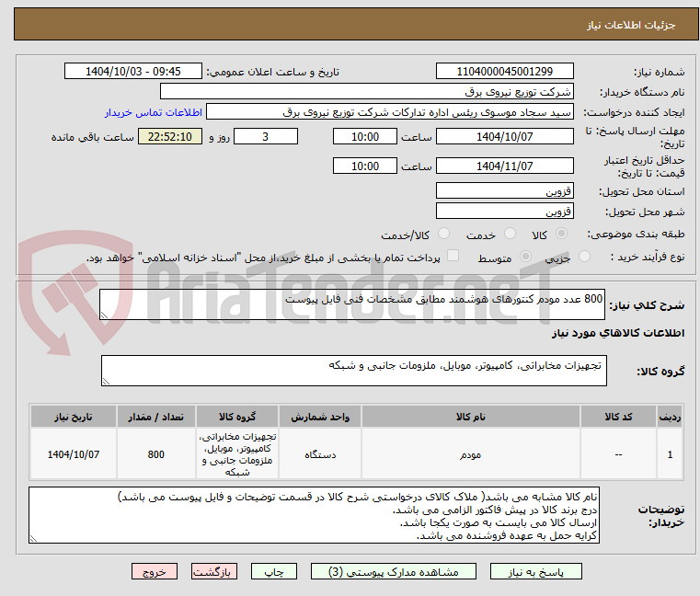The width and height of the screenshot is (700, 596).
Task: Click the response deadline date 1404/10/07 field
Action: point(504,137)
